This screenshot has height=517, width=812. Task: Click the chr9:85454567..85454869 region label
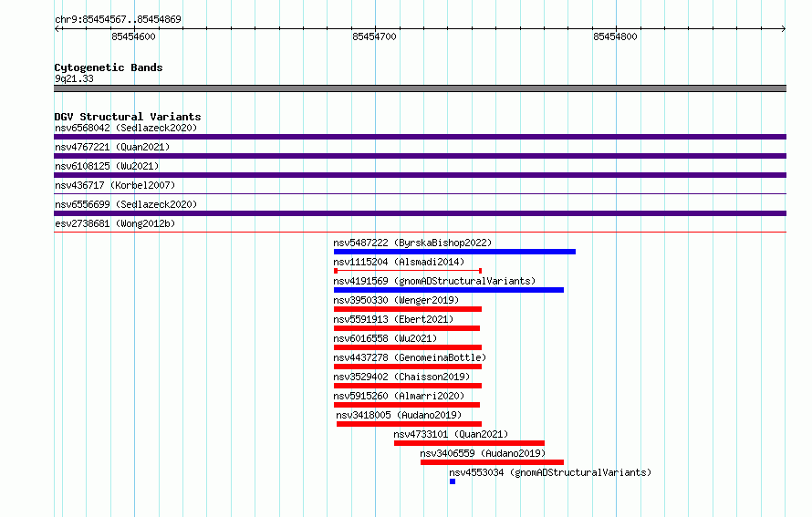118,19
